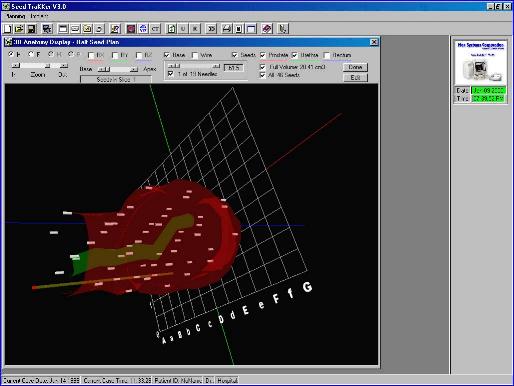
Task: Click the blue-titled window toolbar icon
Action: pyautogui.click(x=251, y=29)
